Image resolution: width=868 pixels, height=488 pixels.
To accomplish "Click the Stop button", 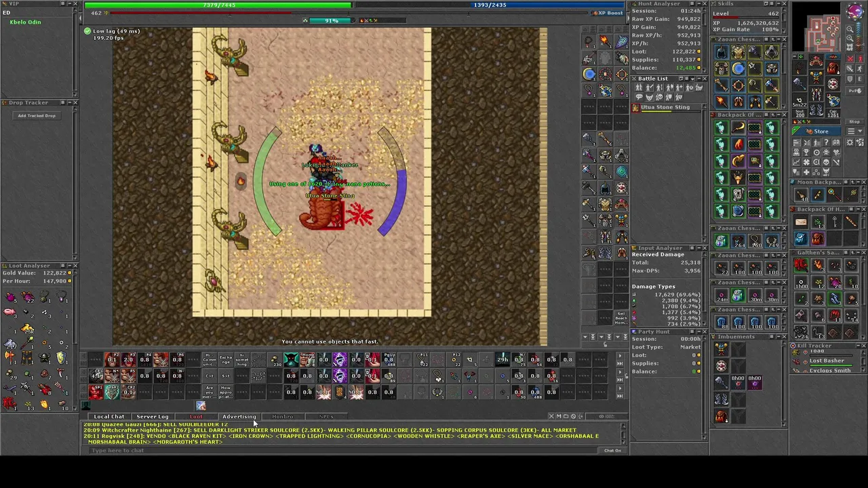I will click(x=854, y=121).
